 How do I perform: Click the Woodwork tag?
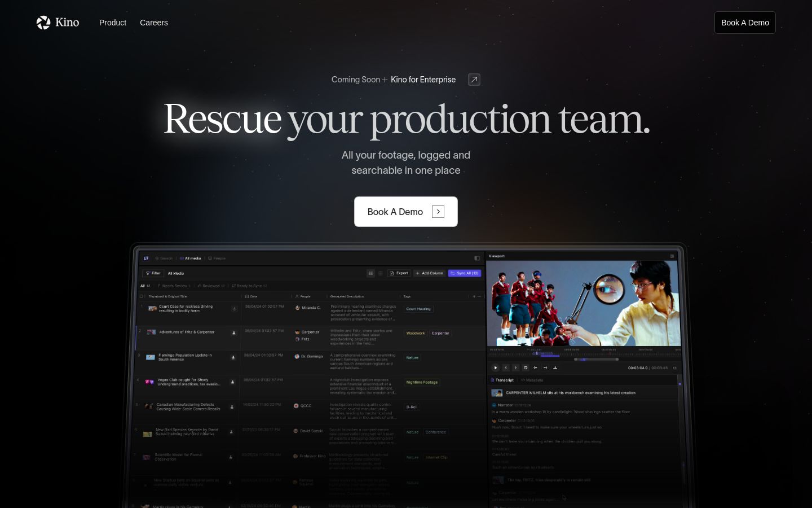[x=416, y=333]
